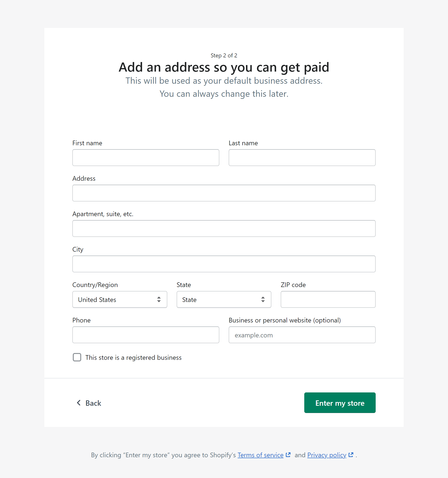Click the up-down arrows on State selector
The height and width of the screenshot is (478, 448).
tap(263, 299)
